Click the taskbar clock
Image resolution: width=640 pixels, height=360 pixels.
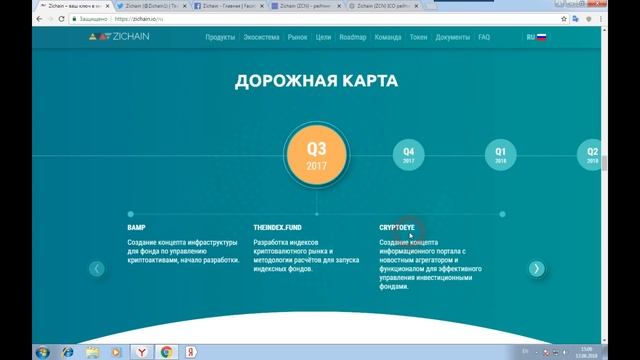tap(586, 352)
